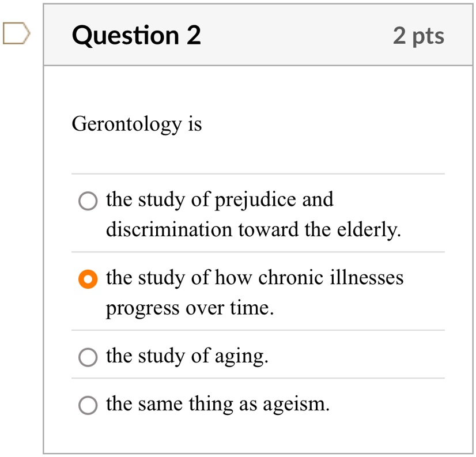Click the answer text 'the study of aging.'
476x457 pixels.
[187, 357]
